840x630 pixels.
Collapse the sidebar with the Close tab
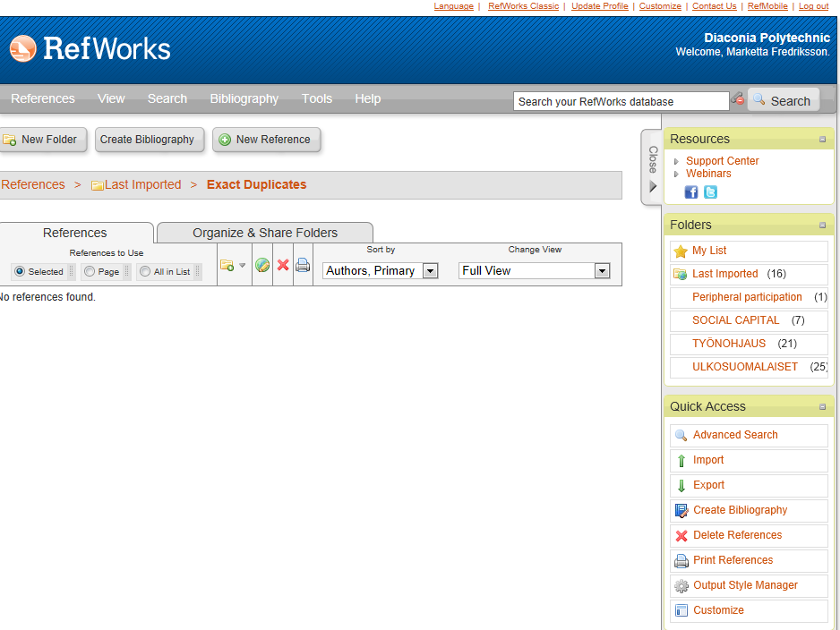[x=652, y=167]
